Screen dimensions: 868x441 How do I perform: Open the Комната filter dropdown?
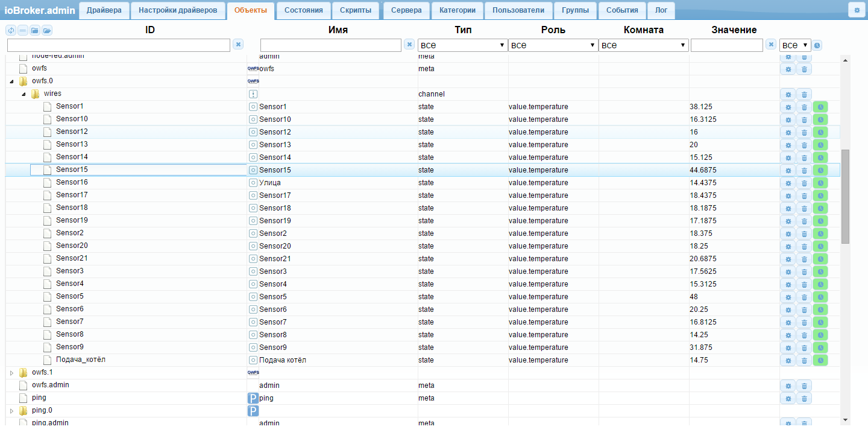tap(643, 45)
